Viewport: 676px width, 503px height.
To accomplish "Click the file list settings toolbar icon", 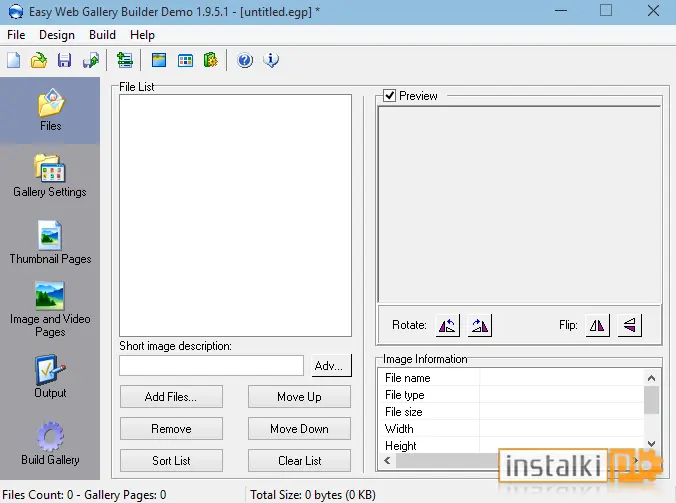I will (125, 60).
